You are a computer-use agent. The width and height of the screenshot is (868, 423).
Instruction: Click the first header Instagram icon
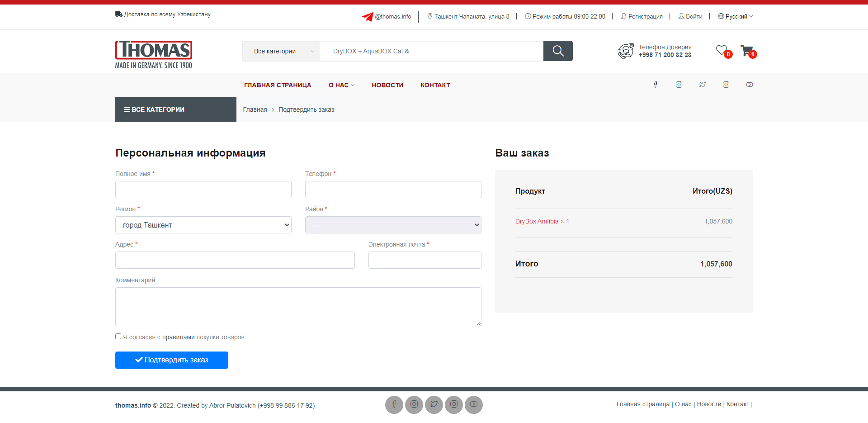click(679, 85)
